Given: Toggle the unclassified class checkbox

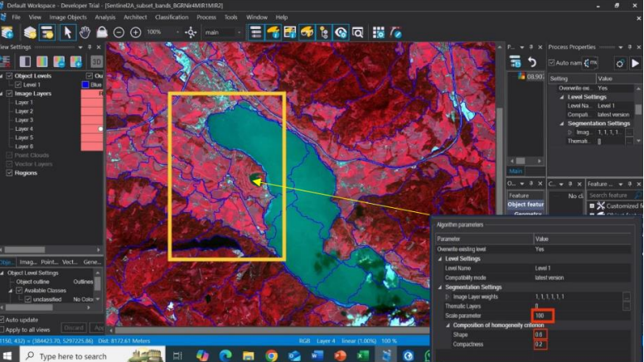Looking at the screenshot, I should [28, 299].
